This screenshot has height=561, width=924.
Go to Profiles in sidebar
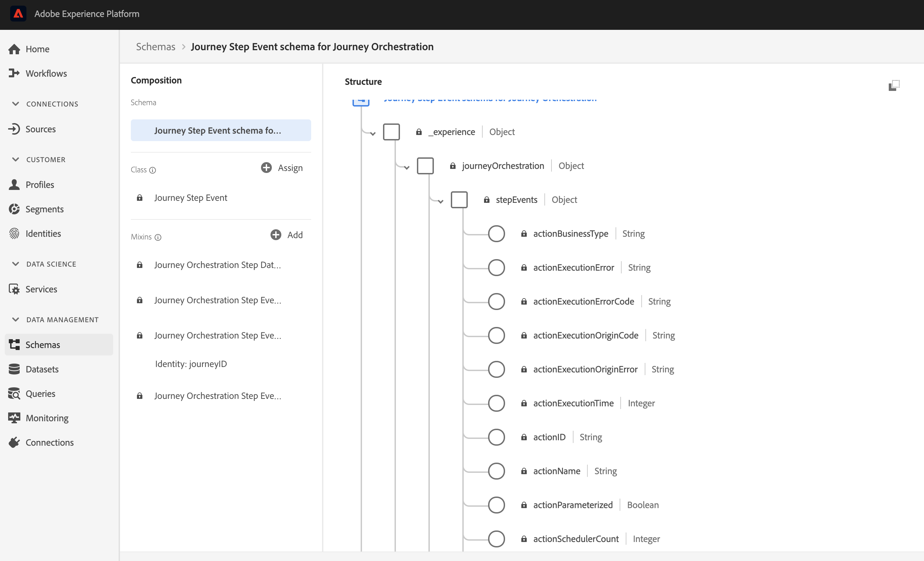(40, 185)
